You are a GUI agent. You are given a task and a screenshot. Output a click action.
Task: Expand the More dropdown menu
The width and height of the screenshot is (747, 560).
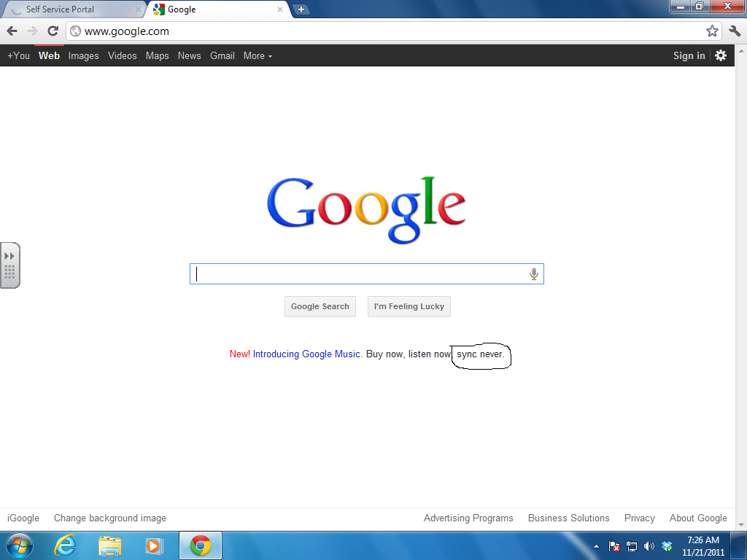tap(258, 55)
